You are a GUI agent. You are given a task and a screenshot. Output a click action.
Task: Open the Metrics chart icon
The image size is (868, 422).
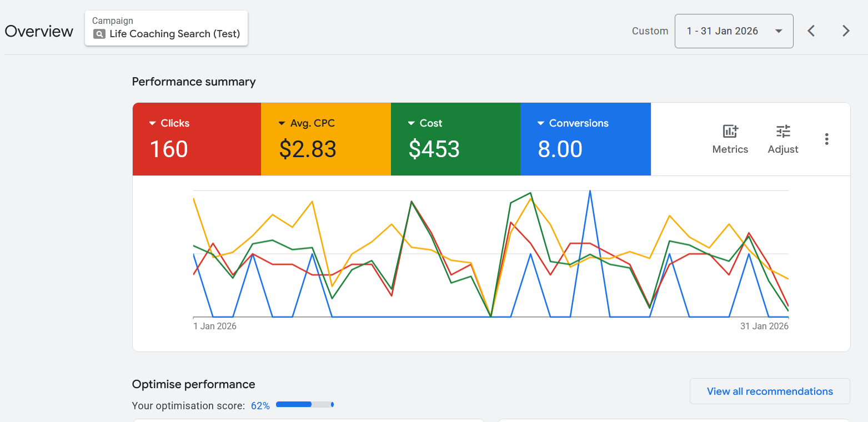point(730,132)
